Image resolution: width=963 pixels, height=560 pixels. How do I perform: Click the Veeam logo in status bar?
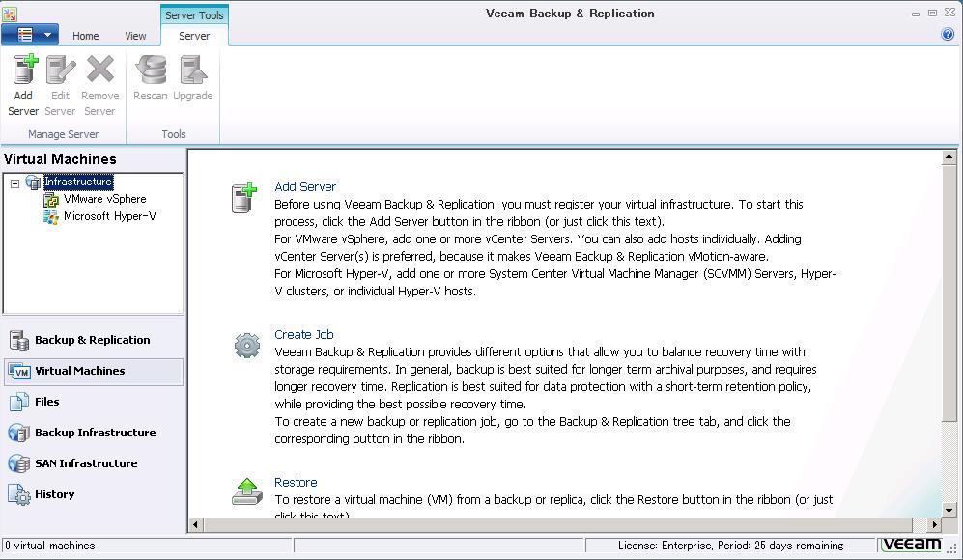tap(912, 545)
